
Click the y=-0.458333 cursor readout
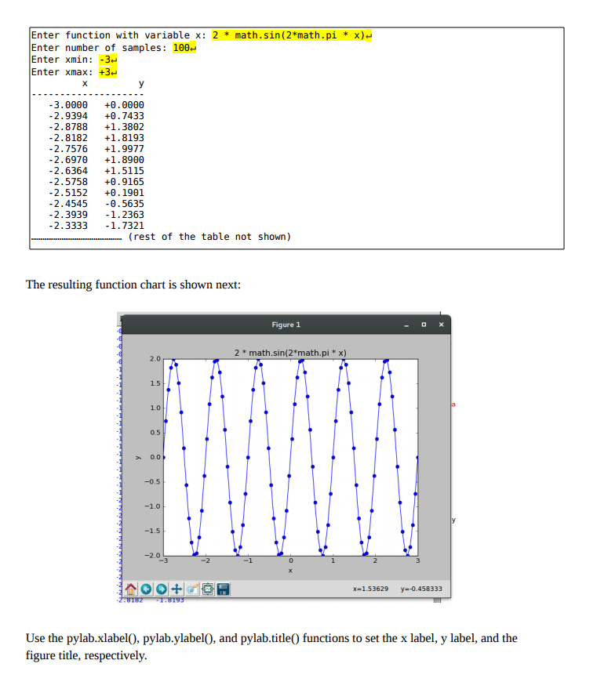[x=421, y=589]
